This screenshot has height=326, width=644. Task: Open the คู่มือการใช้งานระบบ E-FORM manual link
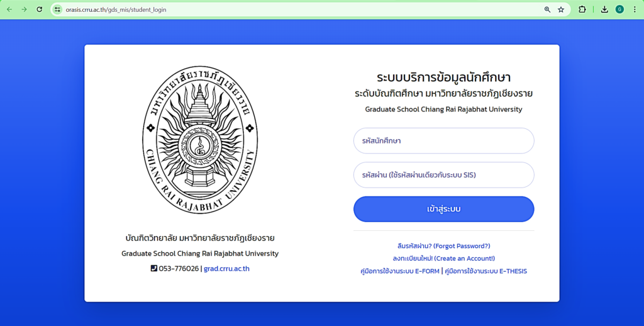coord(399,271)
